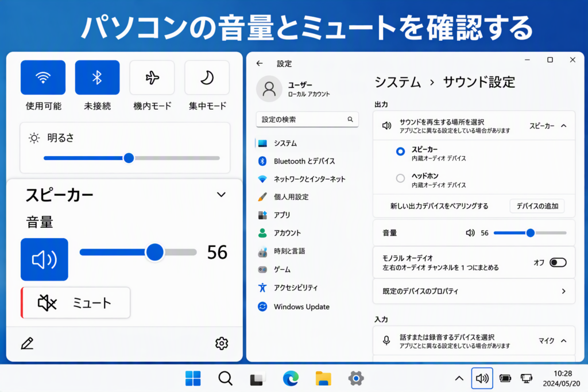
Task: Adjust the 音量 slider in sound settings
Action: click(530, 233)
